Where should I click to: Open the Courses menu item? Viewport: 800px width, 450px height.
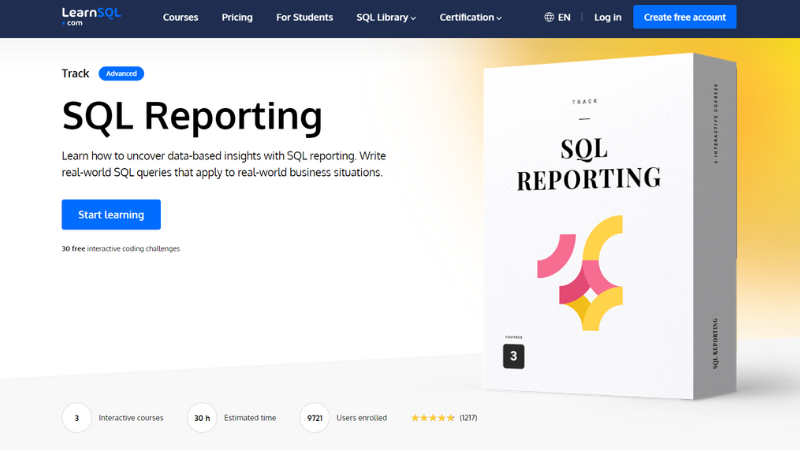coord(180,17)
